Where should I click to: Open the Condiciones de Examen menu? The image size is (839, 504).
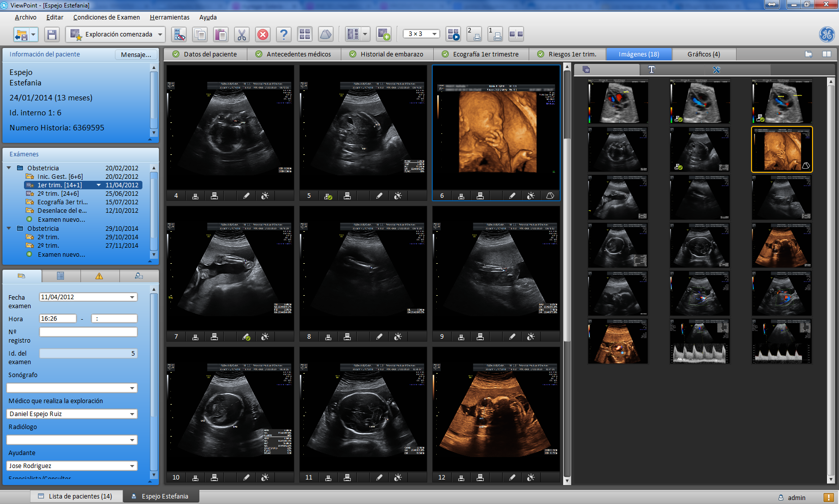point(106,17)
